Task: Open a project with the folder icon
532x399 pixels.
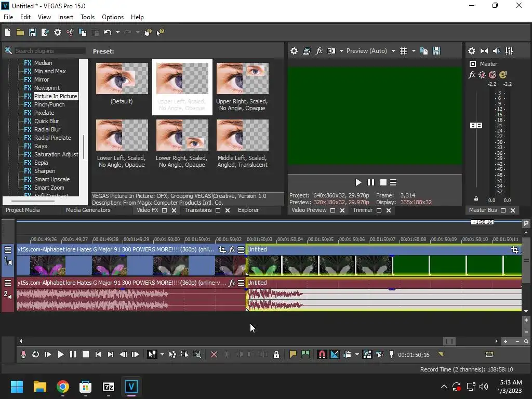Action: coord(20,32)
